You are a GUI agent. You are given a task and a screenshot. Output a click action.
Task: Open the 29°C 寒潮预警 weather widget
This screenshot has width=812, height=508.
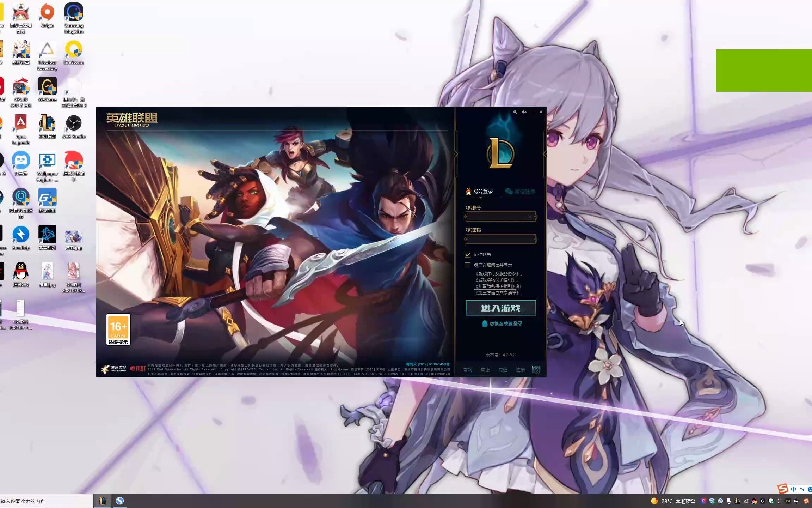point(673,501)
